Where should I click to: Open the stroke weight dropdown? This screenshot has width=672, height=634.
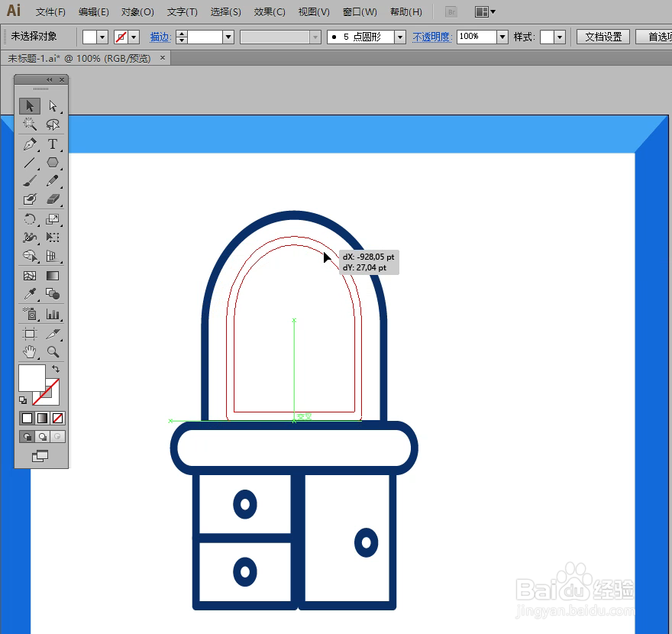click(x=228, y=37)
